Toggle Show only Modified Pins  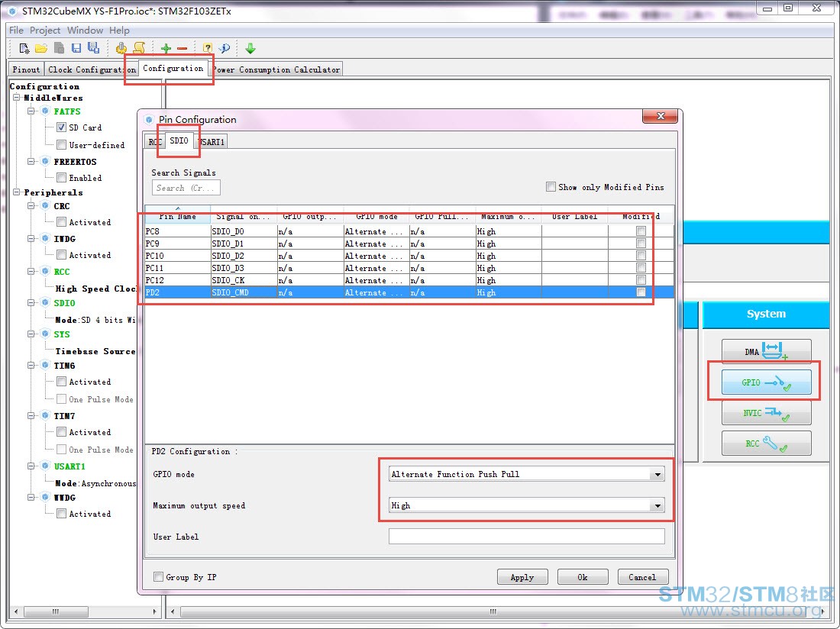(551, 186)
